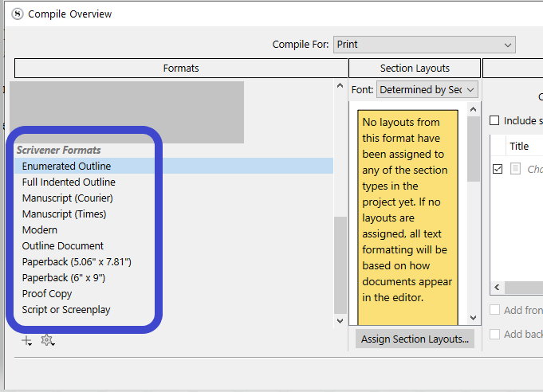
Task: Click the document page icon in contents row
Action: 515,169
